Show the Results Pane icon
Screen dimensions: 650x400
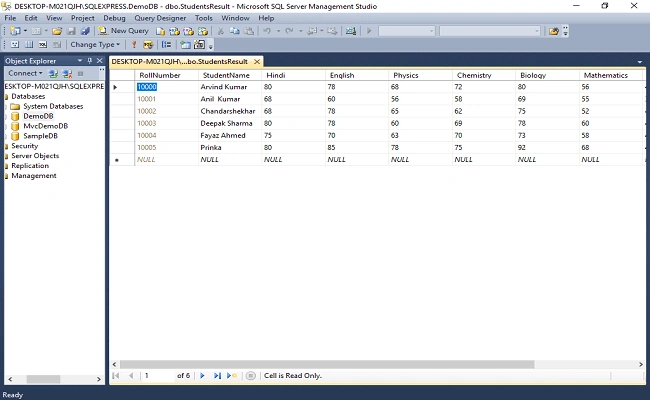[x=57, y=44]
